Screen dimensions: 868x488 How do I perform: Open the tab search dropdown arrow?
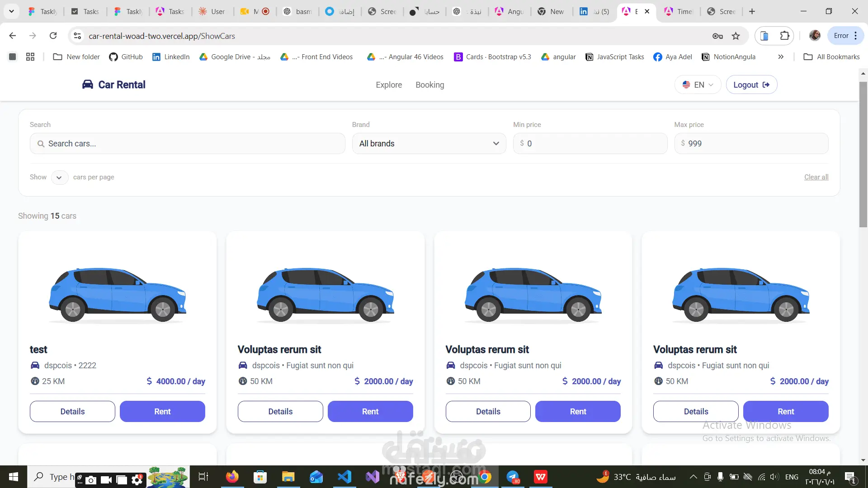pos(11,11)
